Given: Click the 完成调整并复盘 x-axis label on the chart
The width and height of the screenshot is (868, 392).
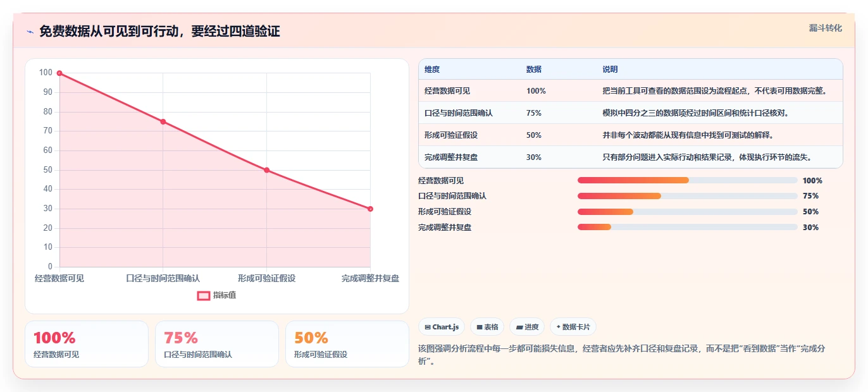Looking at the screenshot, I should click(370, 278).
